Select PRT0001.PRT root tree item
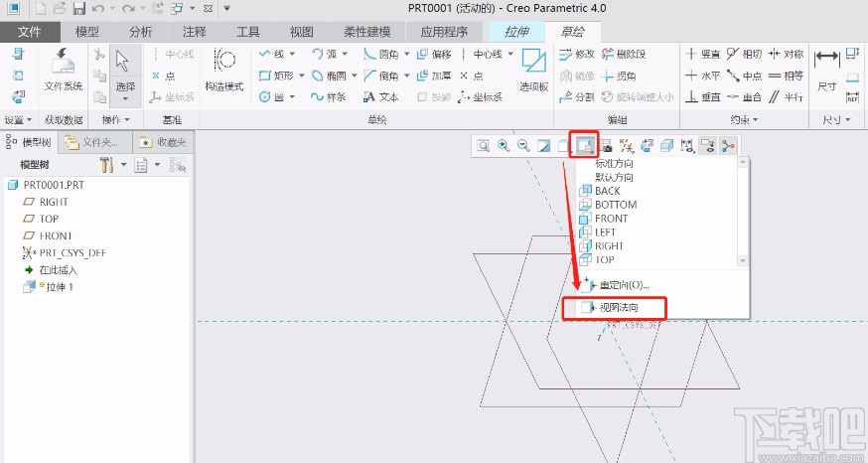 point(46,185)
